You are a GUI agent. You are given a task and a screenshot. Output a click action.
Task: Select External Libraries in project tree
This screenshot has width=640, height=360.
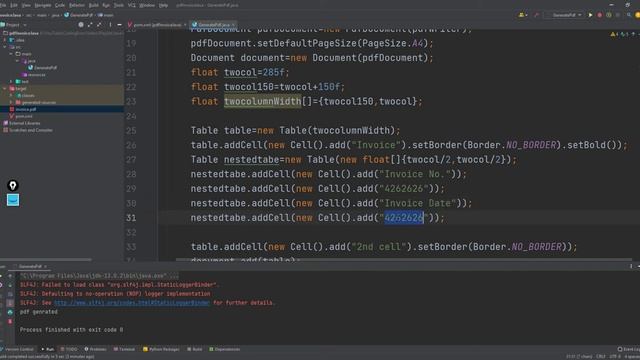(22, 123)
